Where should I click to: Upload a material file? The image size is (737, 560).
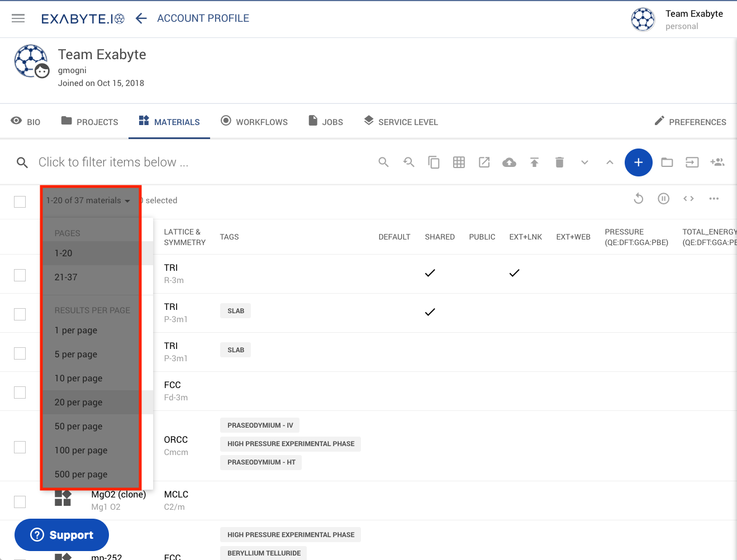[534, 162]
